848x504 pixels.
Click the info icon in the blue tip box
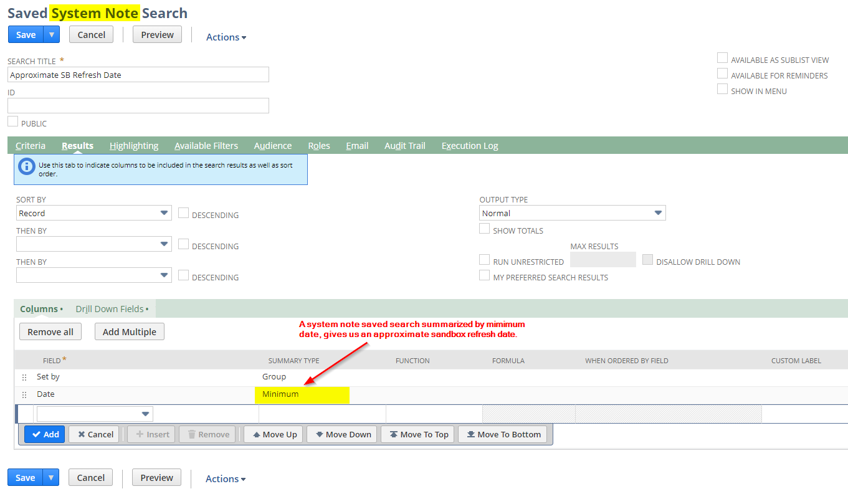click(26, 166)
